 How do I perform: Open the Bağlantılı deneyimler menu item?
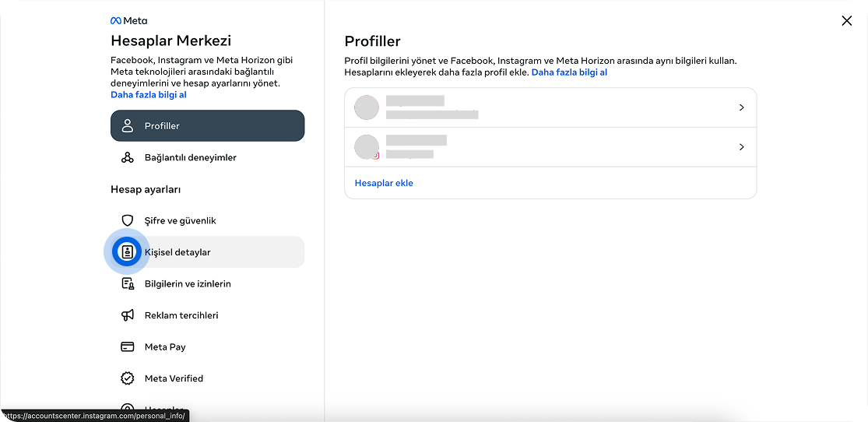click(190, 158)
